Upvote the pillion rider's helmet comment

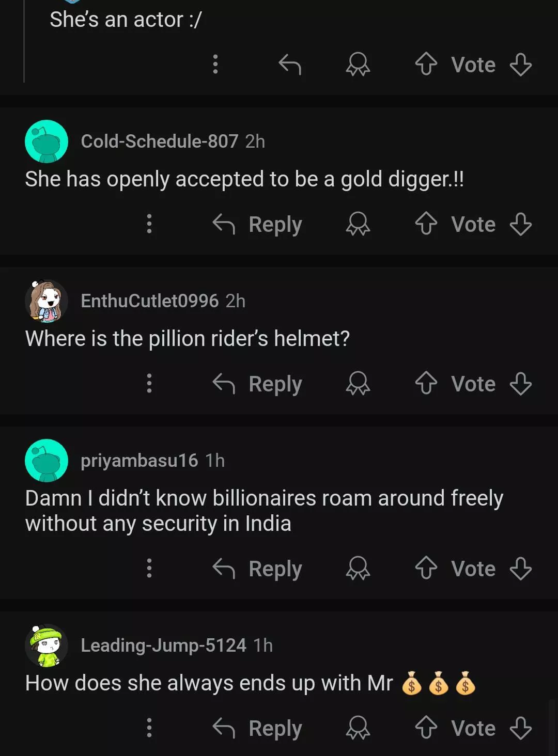point(426,384)
